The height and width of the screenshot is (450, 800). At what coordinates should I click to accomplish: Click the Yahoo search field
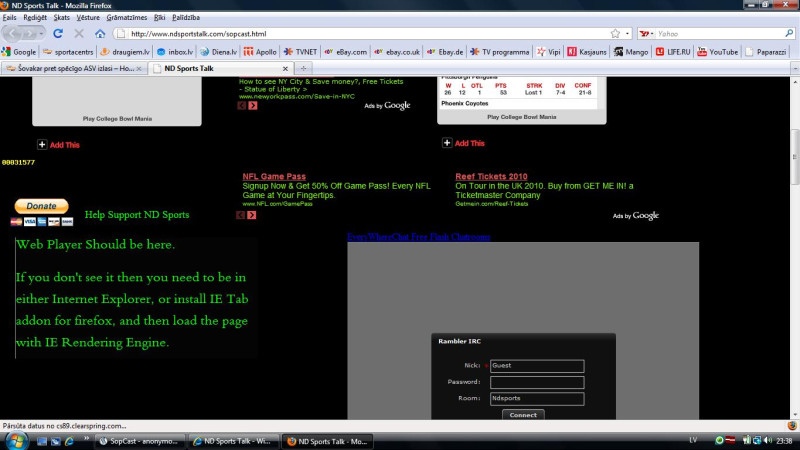pyautogui.click(x=719, y=34)
